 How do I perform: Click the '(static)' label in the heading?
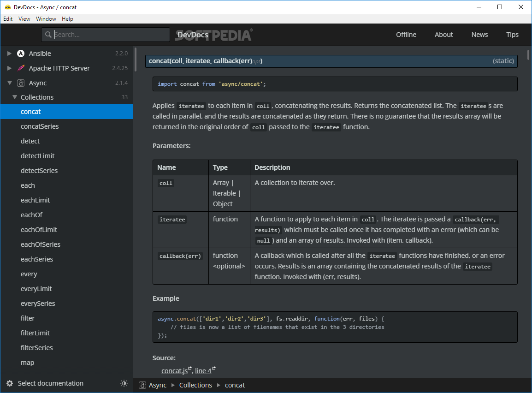tap(503, 61)
